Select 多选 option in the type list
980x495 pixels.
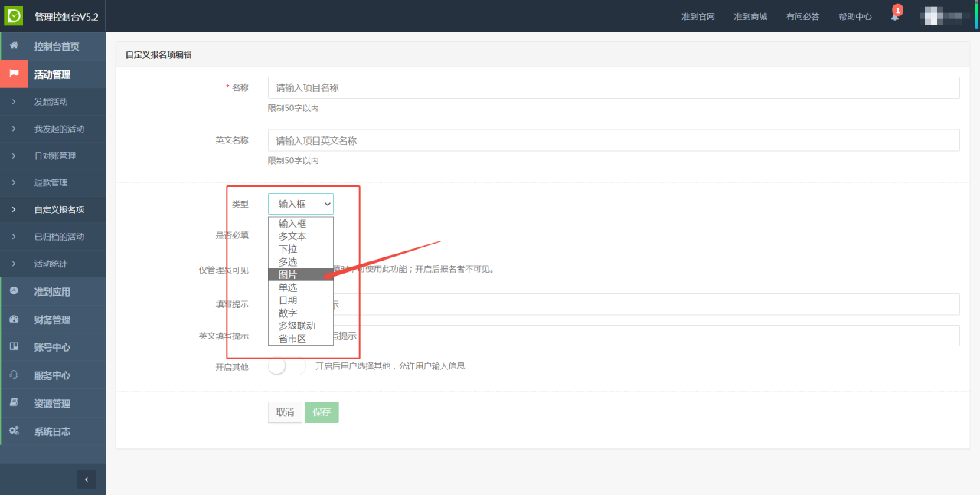click(x=301, y=262)
